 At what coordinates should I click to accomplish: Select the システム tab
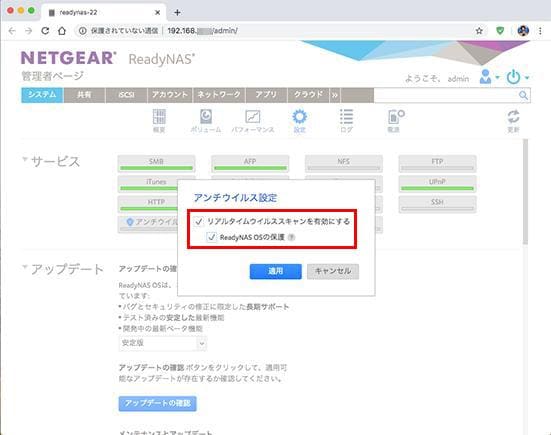point(42,95)
